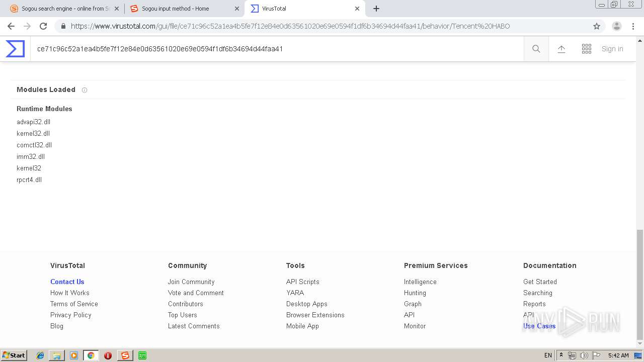644x362 pixels.
Task: Close the Sogou search engine tab
Action: [117, 9]
